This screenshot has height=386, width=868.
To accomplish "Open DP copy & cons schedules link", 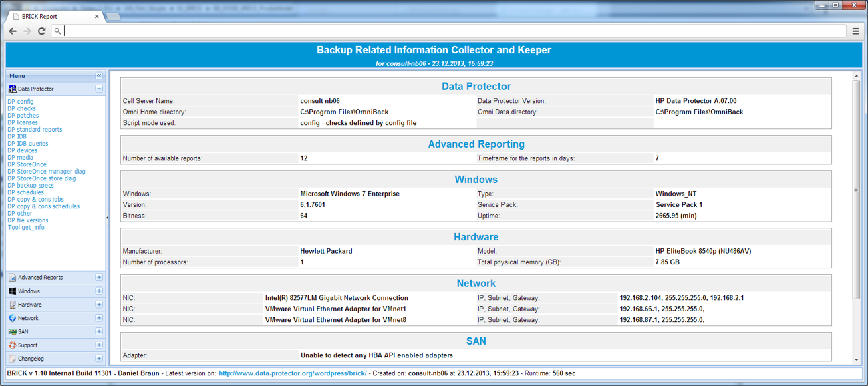I will pos(43,206).
